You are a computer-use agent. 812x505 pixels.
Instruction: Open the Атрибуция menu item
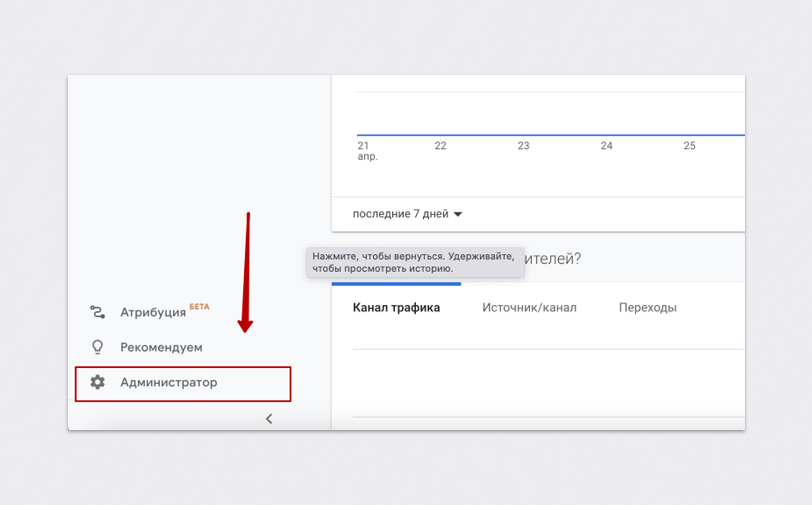pyautogui.click(x=153, y=312)
